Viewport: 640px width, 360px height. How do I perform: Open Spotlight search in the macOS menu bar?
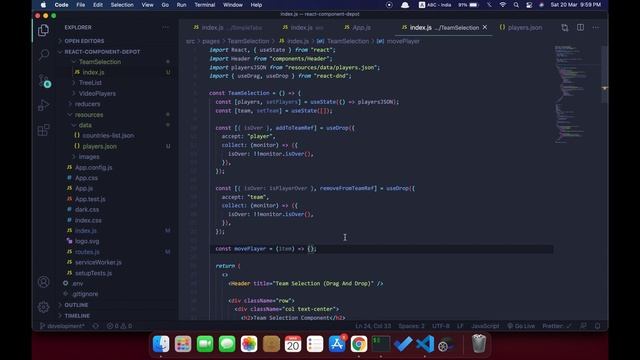coord(516,5)
